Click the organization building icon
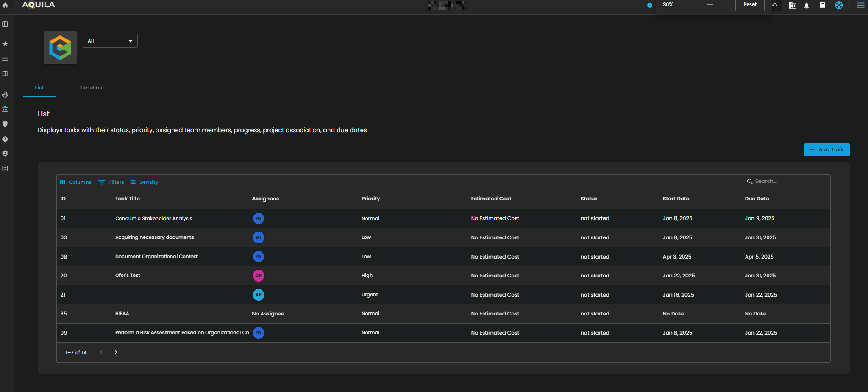868x392 pixels. [792, 6]
